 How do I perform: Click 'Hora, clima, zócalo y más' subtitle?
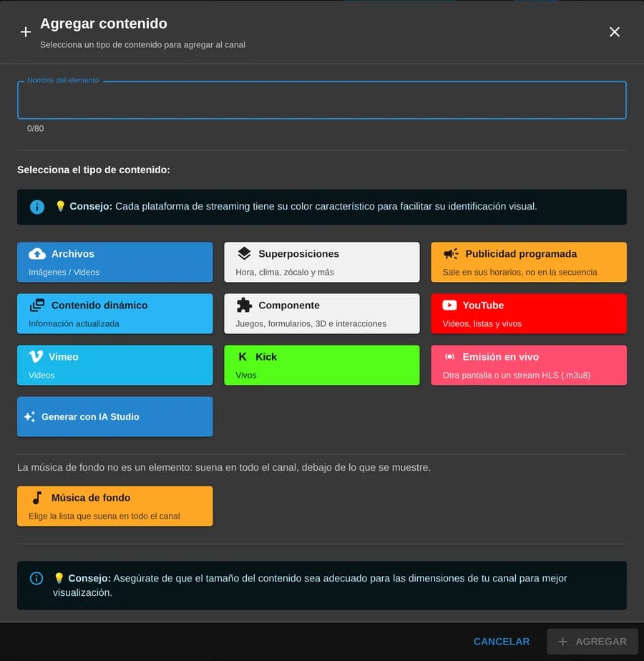click(x=285, y=273)
